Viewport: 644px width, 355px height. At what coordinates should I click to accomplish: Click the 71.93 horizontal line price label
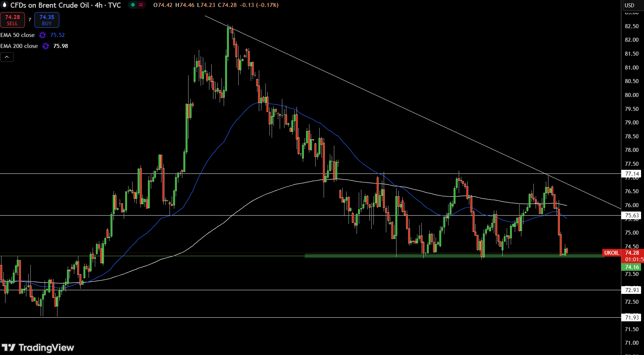(x=632, y=318)
